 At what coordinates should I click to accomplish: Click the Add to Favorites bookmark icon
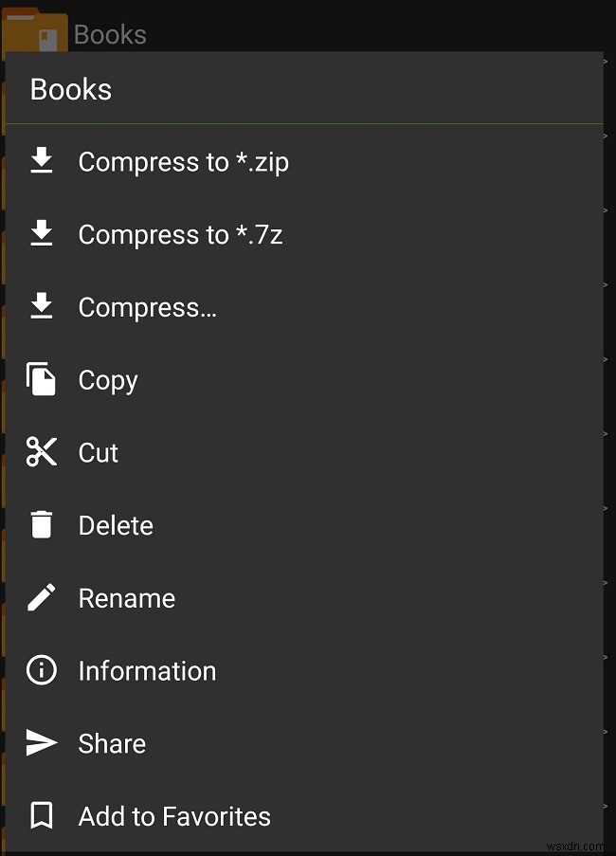(41, 815)
